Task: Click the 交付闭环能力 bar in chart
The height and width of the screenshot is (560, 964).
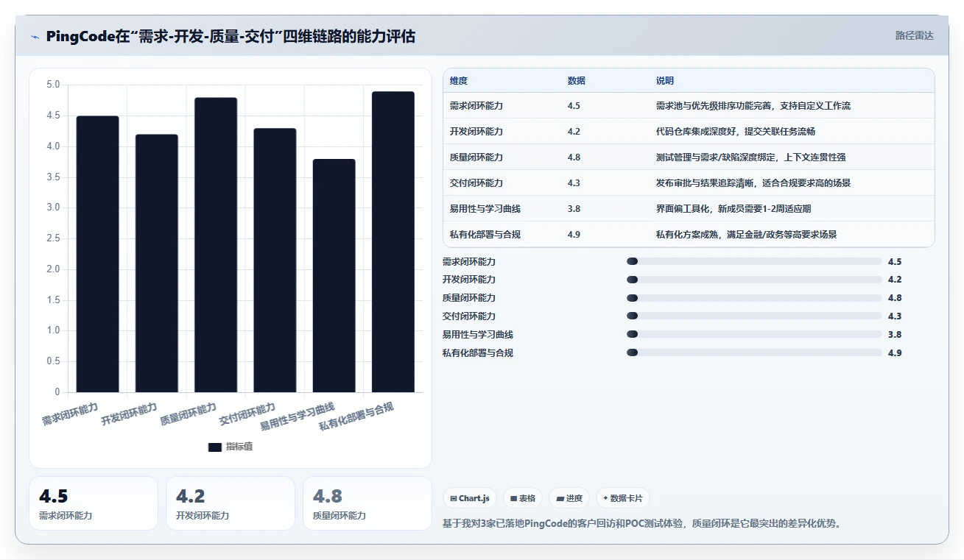Action: [x=275, y=260]
